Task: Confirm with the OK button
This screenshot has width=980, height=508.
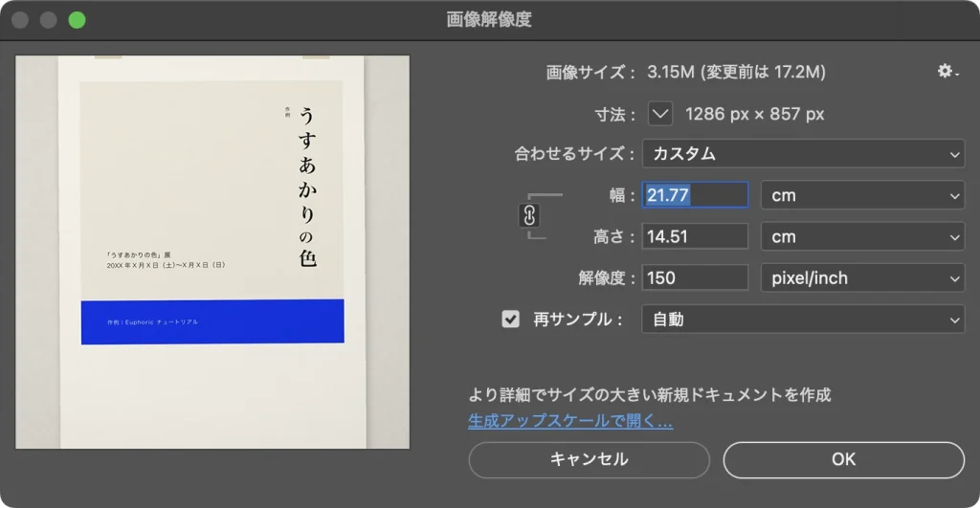Action: (x=844, y=460)
